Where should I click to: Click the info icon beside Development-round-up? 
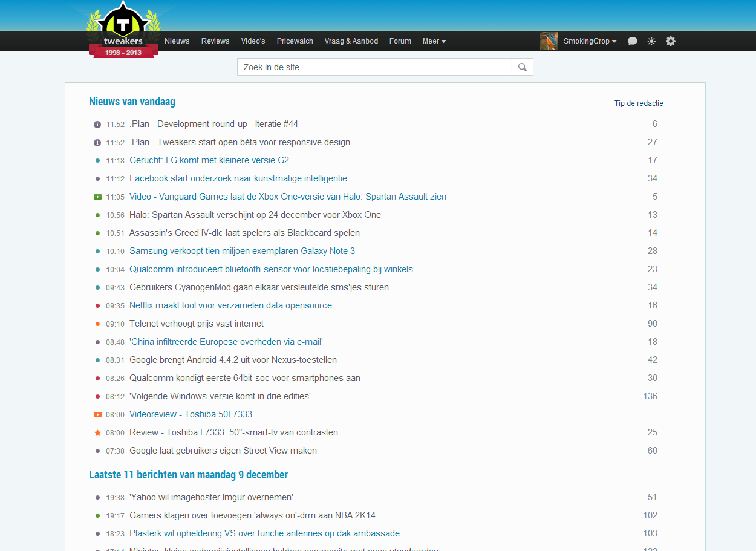(x=97, y=124)
